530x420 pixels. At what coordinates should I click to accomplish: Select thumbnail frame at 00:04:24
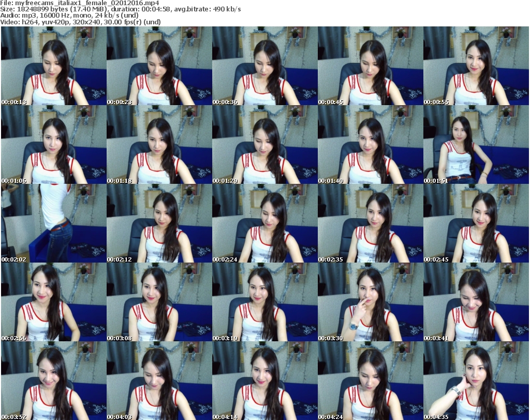tap(371, 381)
